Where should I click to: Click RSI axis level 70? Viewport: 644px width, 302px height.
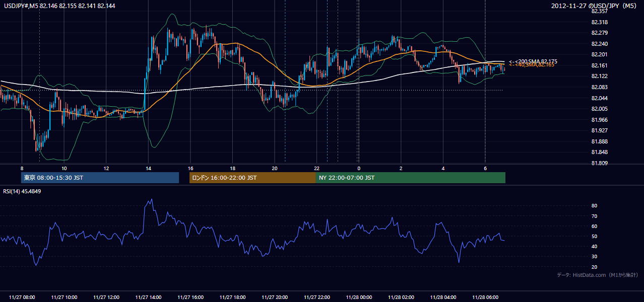pyautogui.click(x=595, y=216)
